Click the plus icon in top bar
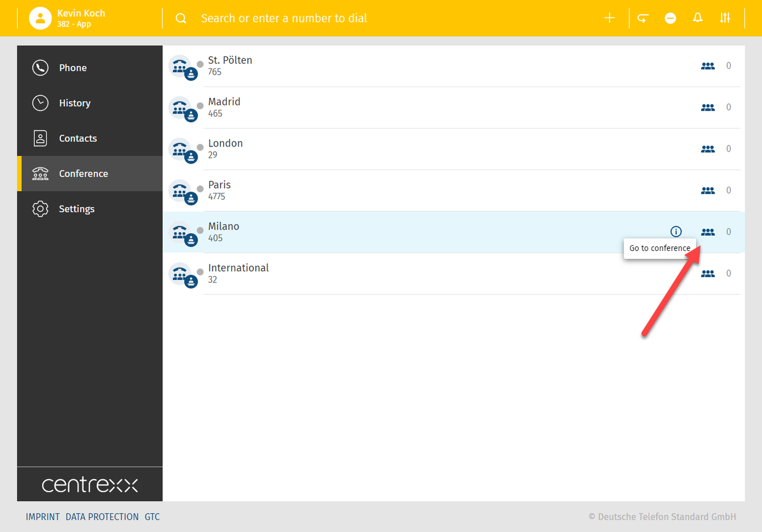 tap(609, 18)
